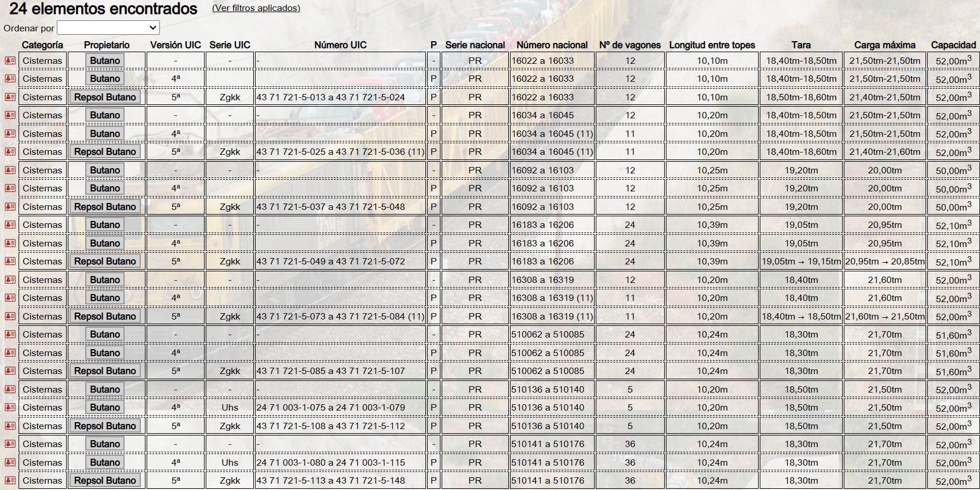Image resolution: width=980 pixels, height=490 pixels.
Task: Select tara cell 19,05tm → 19,15tm
Action: 801,261
